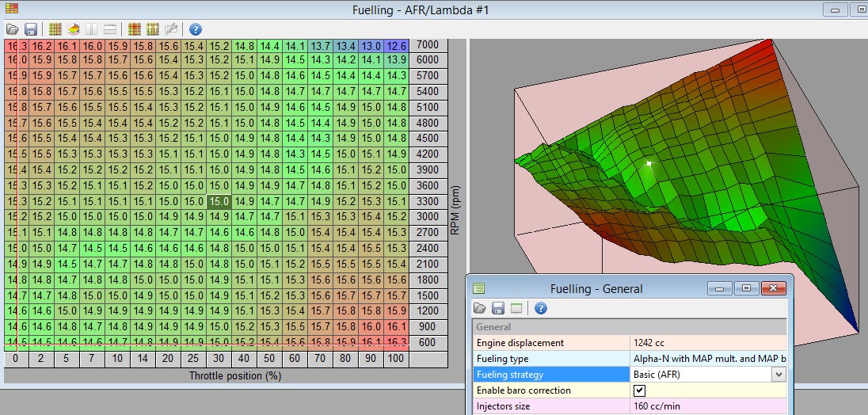Show the 3D surface view icon
The height and width of the screenshot is (415, 868).
(x=74, y=29)
